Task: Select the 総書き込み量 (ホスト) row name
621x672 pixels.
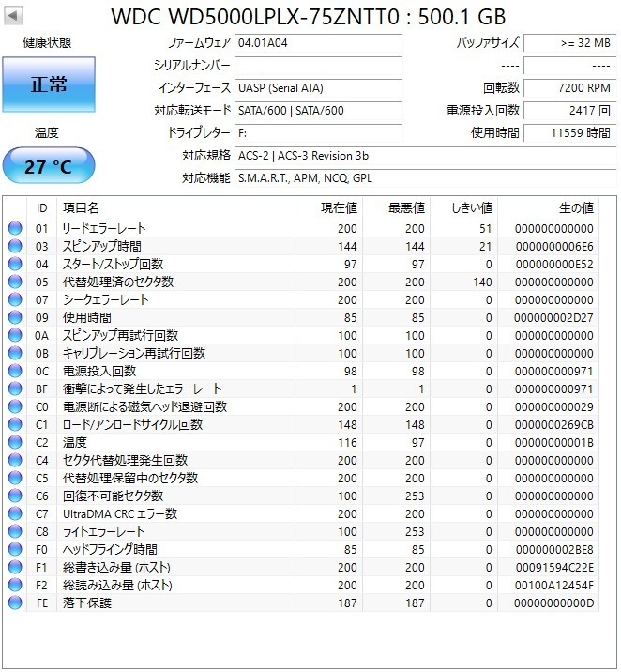Action: [x=116, y=567]
